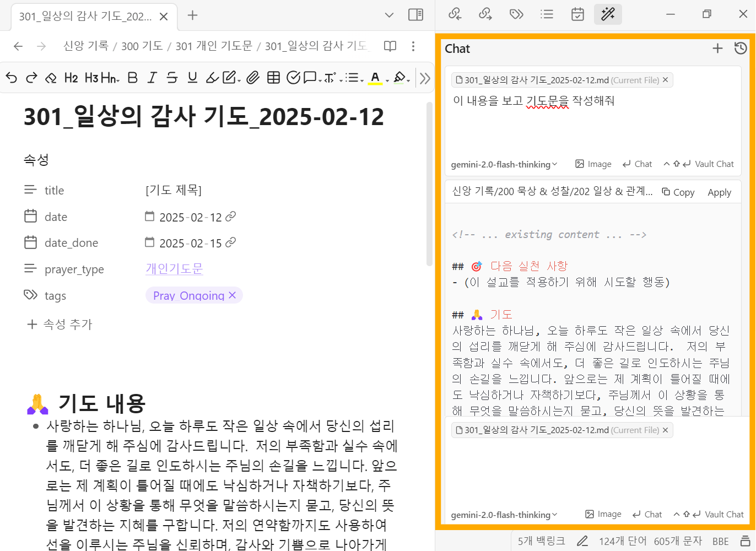Open the 신앙 기록 breadcrumb folder
756x551 pixels.
click(x=85, y=46)
